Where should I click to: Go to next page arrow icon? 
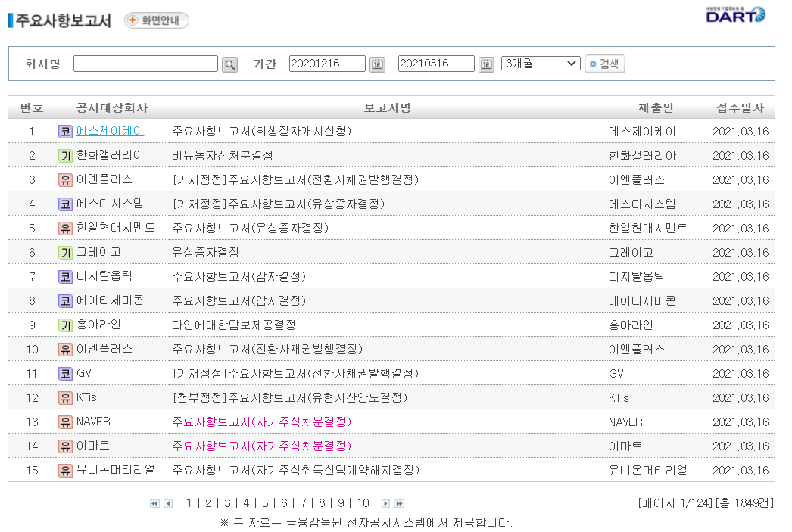[x=385, y=504]
